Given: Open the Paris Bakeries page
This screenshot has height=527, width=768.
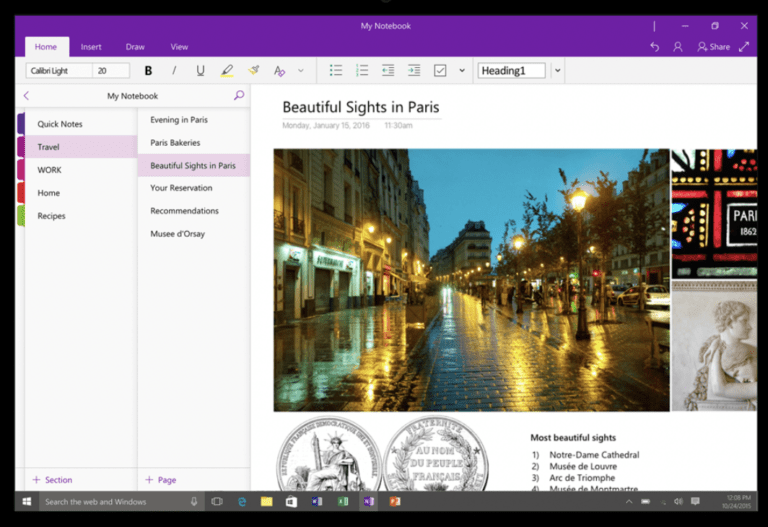Looking at the screenshot, I should click(x=175, y=143).
